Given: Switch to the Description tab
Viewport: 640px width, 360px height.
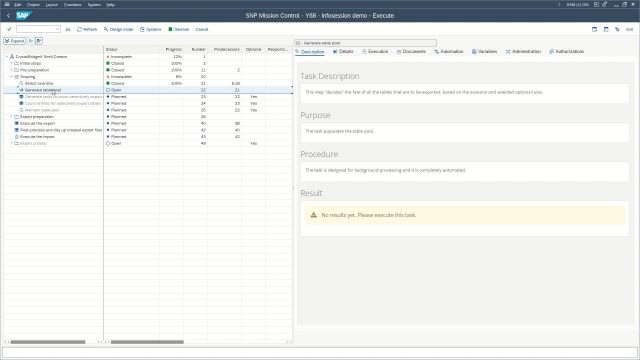Looking at the screenshot, I should coord(310,52).
